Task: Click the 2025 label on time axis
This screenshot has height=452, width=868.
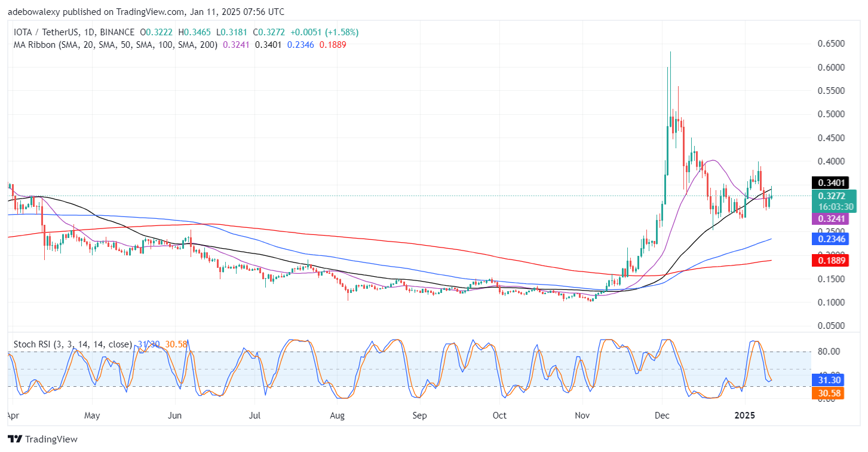Action: (x=745, y=414)
